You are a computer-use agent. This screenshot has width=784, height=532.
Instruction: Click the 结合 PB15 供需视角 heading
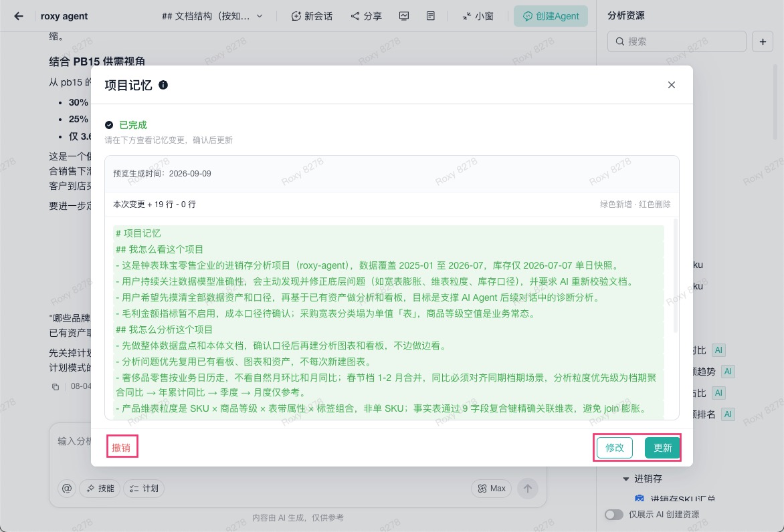click(x=97, y=61)
